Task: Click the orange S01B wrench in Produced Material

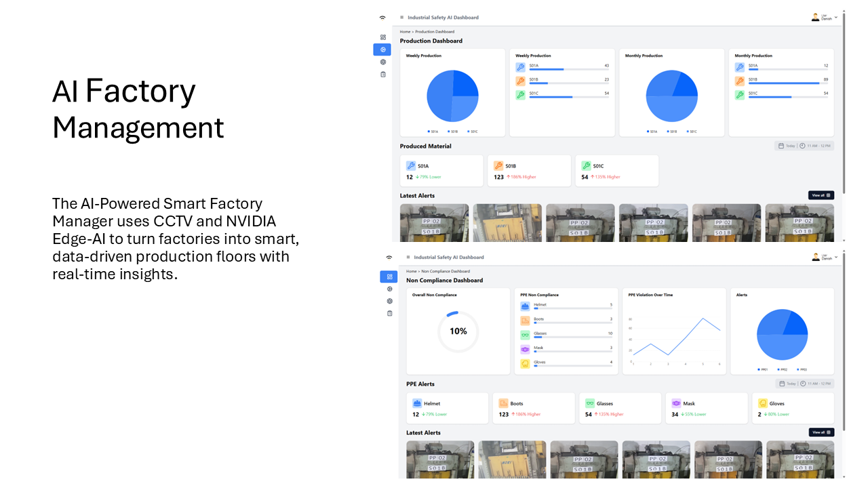Action: pyautogui.click(x=498, y=166)
